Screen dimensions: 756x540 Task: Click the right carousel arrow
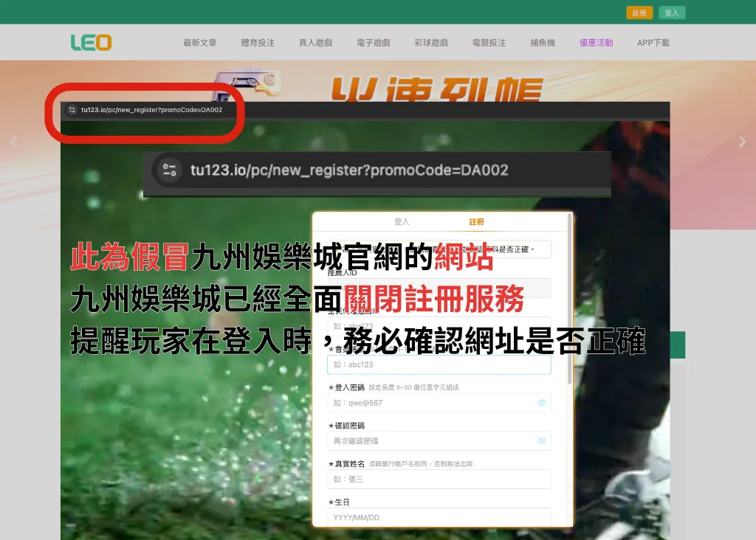click(743, 142)
